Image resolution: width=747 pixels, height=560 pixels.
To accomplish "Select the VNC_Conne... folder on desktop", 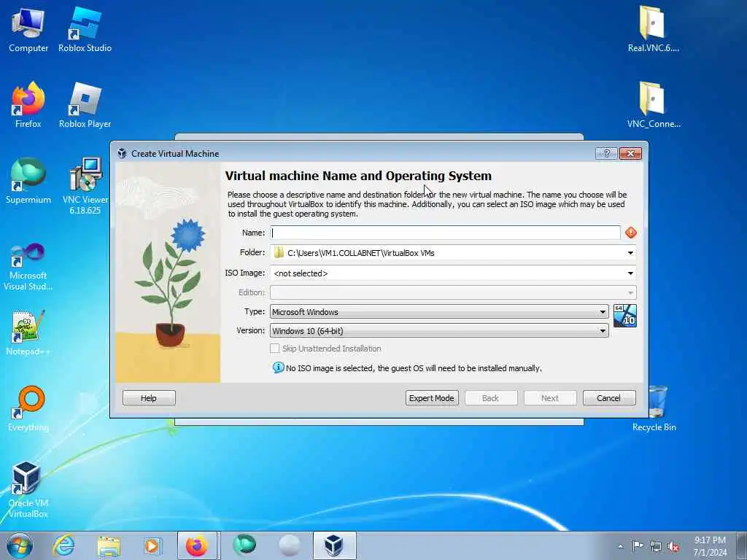I will 653,105.
